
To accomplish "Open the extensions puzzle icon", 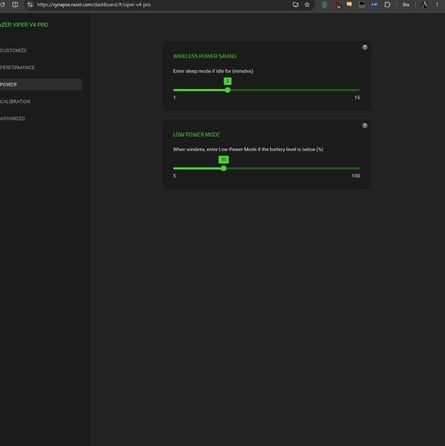I will click(x=387, y=5).
